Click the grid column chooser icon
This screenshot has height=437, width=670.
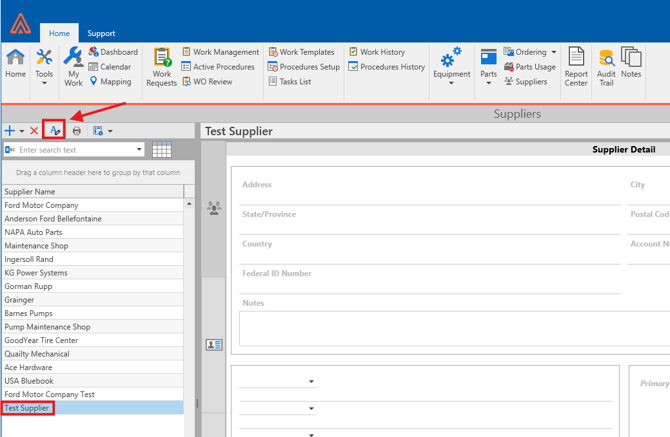coord(162,150)
